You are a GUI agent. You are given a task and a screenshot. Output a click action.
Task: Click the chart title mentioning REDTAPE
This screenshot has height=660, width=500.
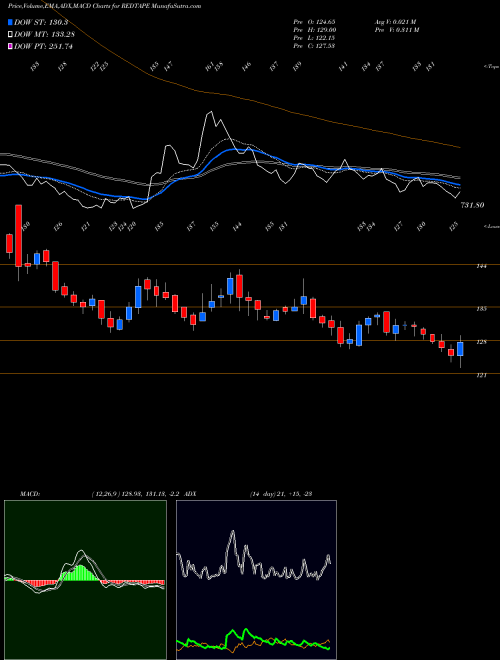(x=104, y=6)
